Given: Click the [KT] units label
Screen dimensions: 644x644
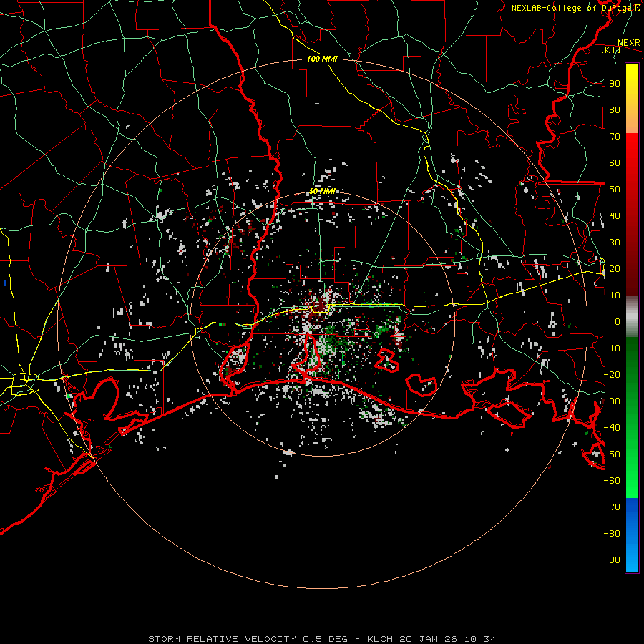Looking at the screenshot, I should pyautogui.click(x=610, y=49).
